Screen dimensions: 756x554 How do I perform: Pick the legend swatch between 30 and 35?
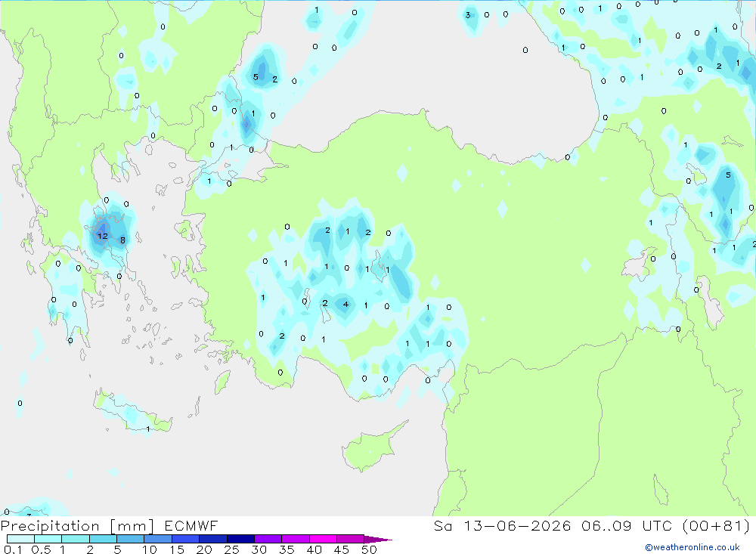click(x=268, y=539)
